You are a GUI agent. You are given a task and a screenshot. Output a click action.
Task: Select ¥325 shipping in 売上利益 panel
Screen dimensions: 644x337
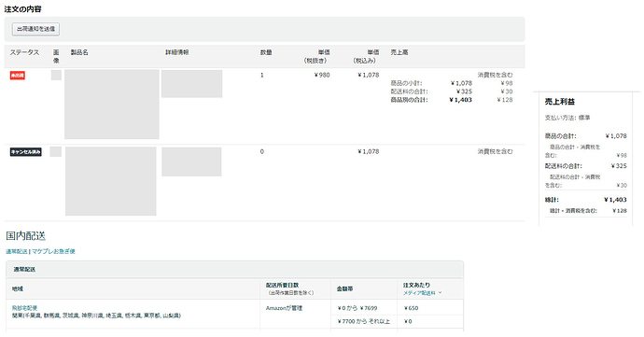tap(619, 166)
